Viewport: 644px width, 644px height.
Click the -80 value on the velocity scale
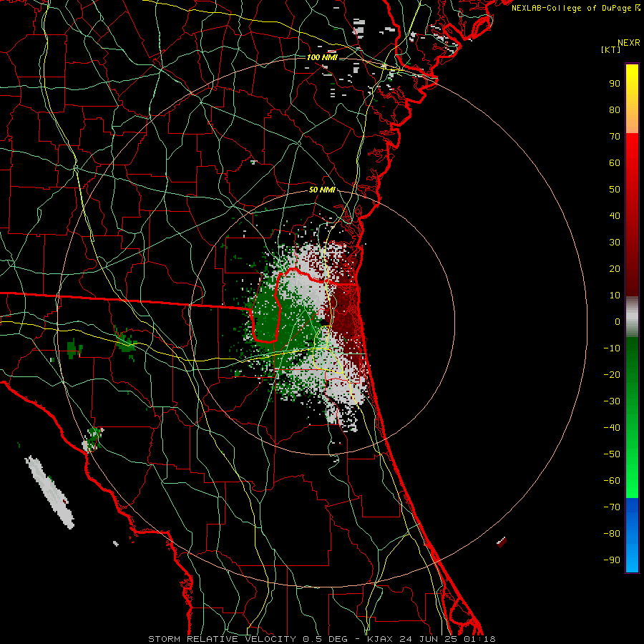pos(612,534)
